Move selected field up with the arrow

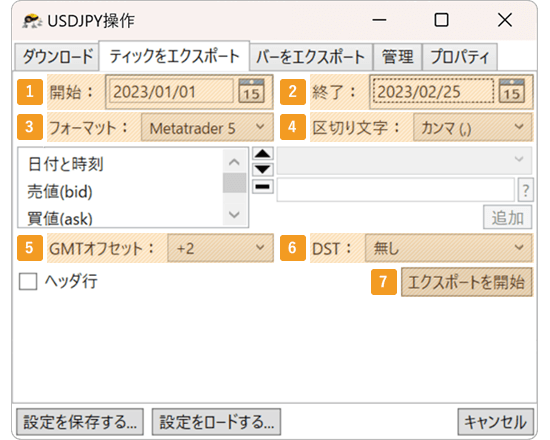coord(263,154)
